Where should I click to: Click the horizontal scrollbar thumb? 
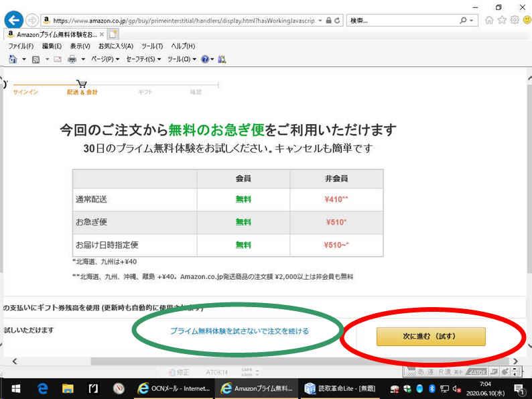click(300, 361)
